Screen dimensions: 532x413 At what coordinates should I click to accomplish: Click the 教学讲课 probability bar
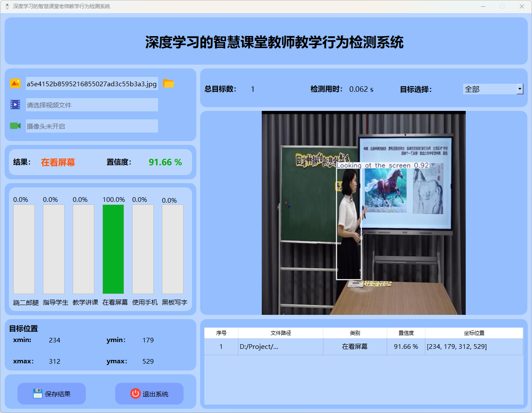click(x=83, y=249)
